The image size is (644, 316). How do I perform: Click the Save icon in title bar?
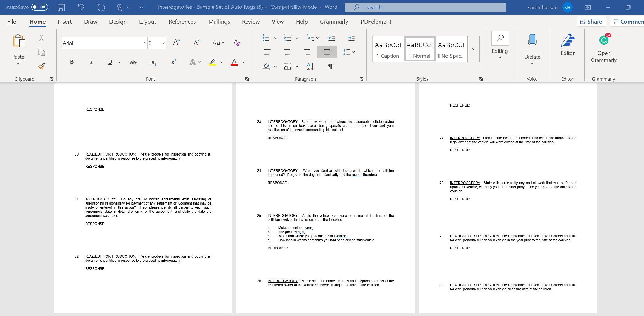click(x=61, y=7)
